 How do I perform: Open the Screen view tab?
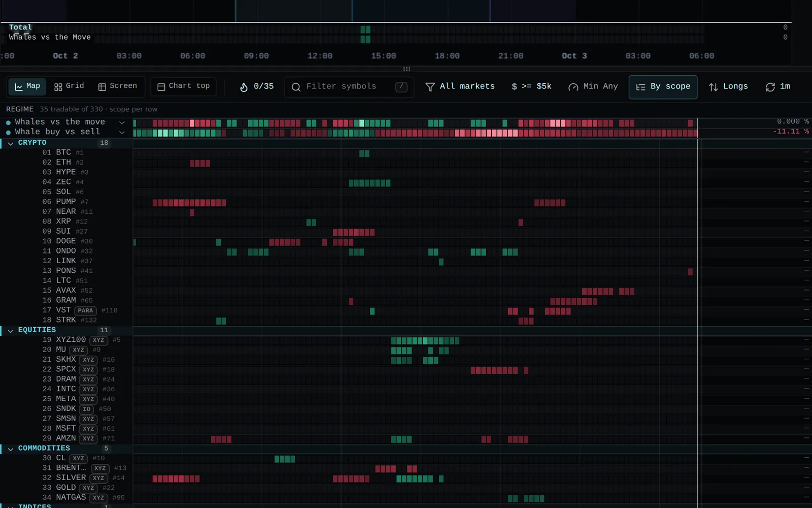[117, 86]
